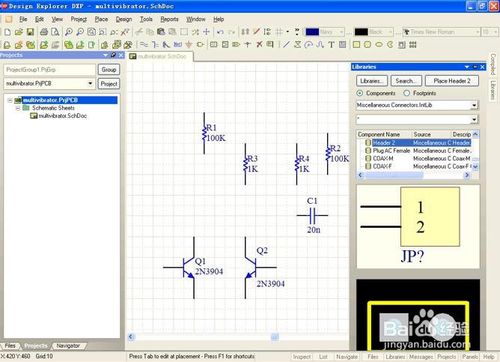Select the Footprints radio button

pos(407,93)
